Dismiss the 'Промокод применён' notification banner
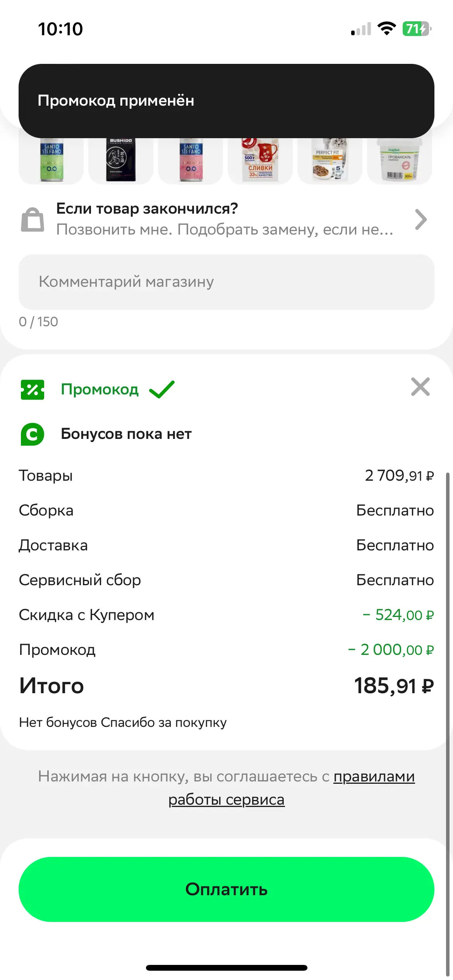 click(x=226, y=101)
